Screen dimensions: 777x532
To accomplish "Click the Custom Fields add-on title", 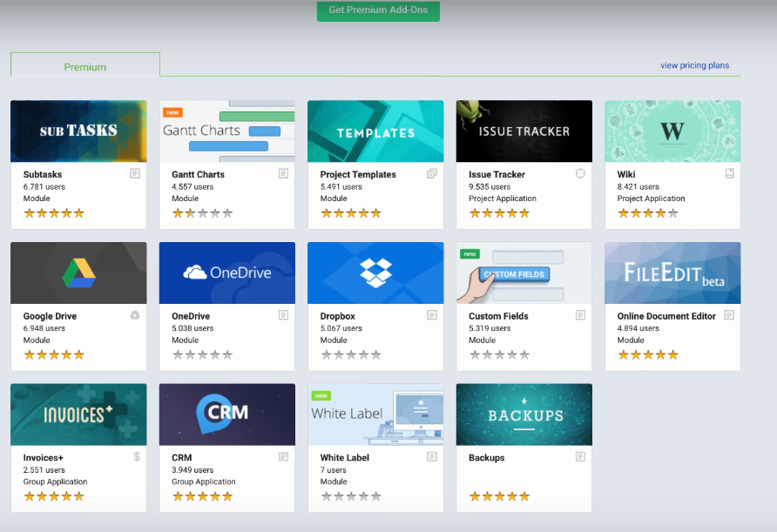I will pyautogui.click(x=498, y=316).
